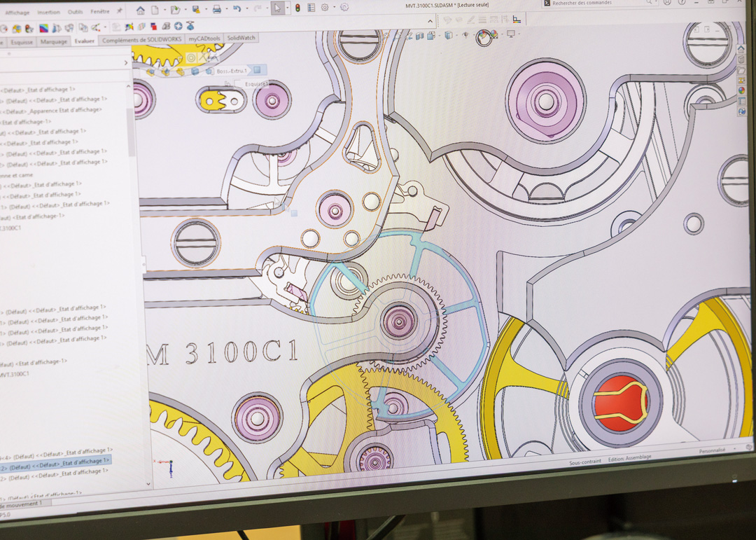This screenshot has height=540, width=756.
Task: Click the View Orientation cube icon
Action: point(431,36)
